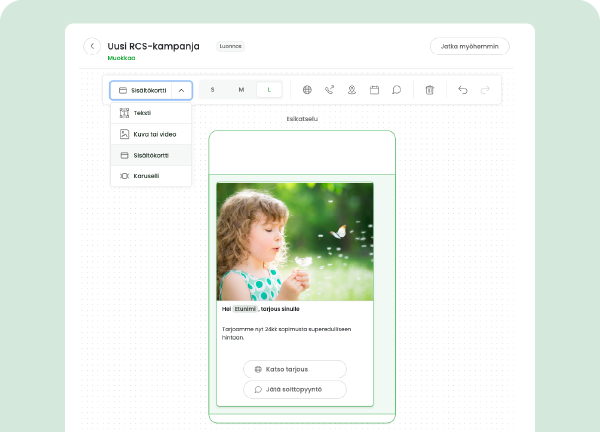Image resolution: width=600 pixels, height=432 pixels.
Task: Go back using the left arrow button
Action: pyautogui.click(x=92, y=46)
